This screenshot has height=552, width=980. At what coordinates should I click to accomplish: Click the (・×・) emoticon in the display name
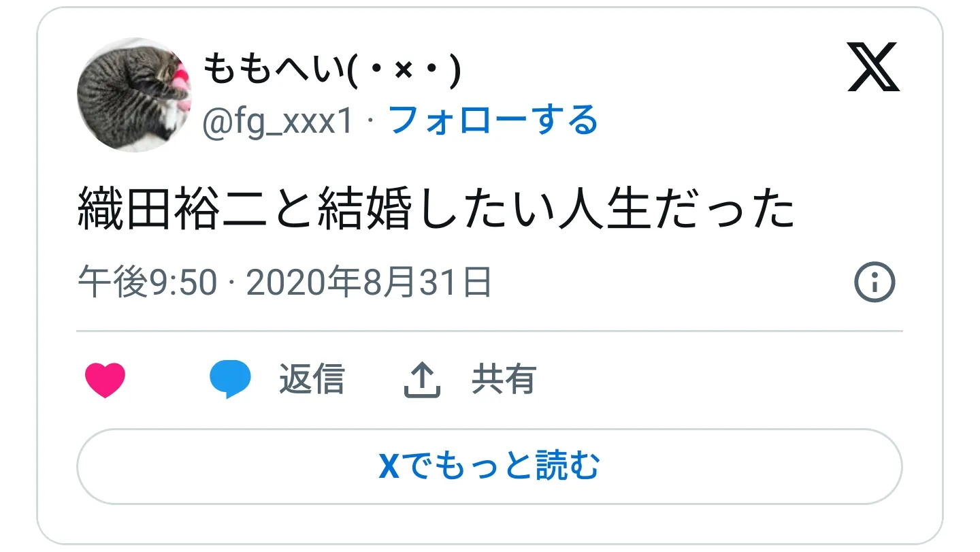[x=404, y=69]
